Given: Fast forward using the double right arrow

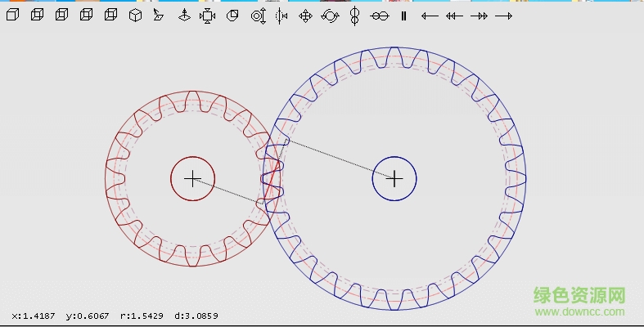Looking at the screenshot, I should pyautogui.click(x=479, y=15).
